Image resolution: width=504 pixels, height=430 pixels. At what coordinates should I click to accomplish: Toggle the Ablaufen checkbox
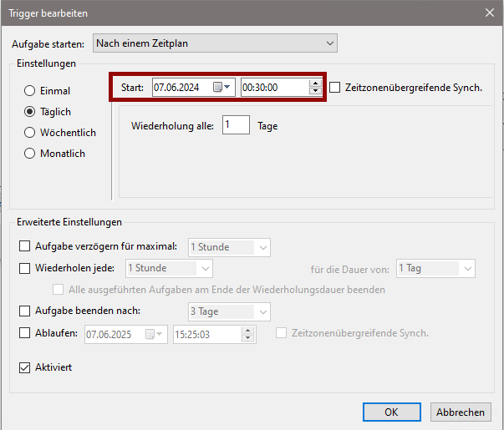[25, 333]
